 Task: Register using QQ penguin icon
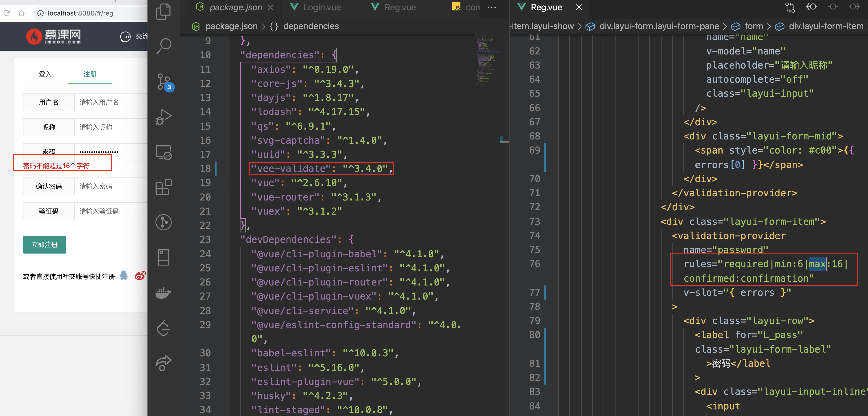[x=124, y=275]
